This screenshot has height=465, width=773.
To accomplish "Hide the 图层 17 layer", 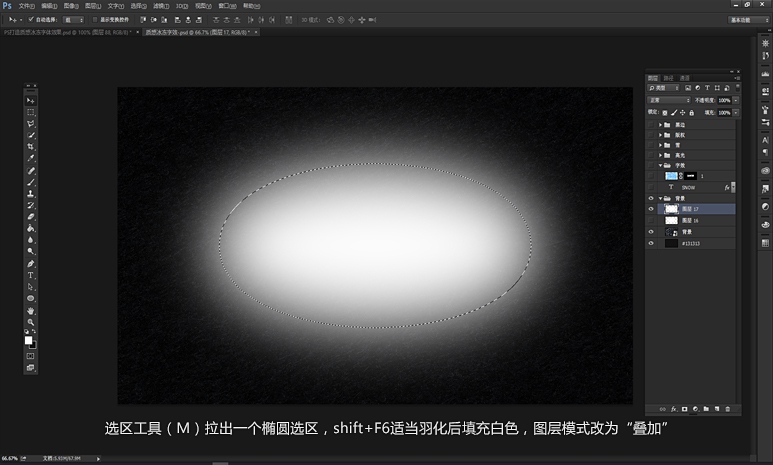I will 651,208.
